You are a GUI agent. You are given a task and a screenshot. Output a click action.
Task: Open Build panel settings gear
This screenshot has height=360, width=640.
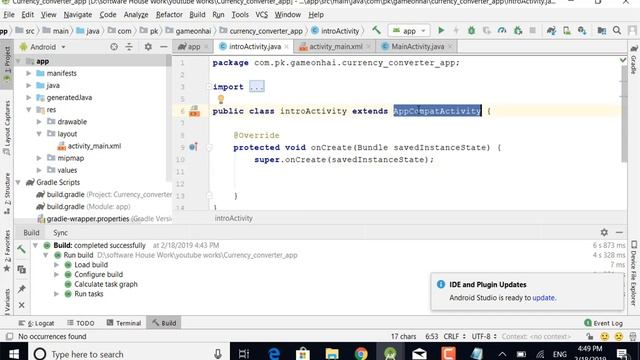coord(604,232)
